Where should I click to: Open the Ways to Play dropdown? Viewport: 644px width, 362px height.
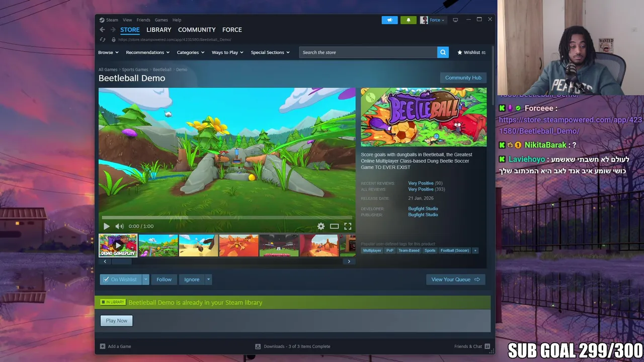227,52
